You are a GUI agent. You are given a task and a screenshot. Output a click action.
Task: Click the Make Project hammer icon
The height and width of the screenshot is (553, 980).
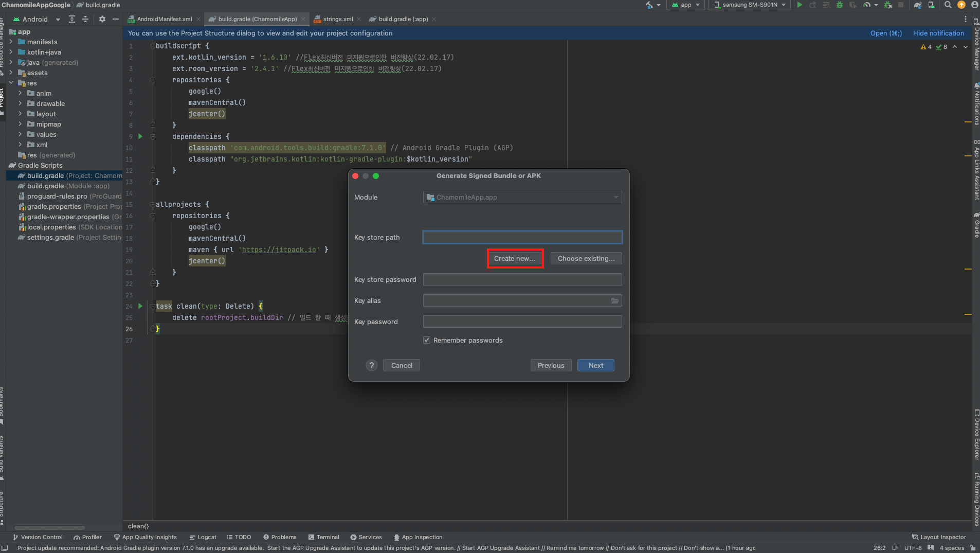[650, 5]
